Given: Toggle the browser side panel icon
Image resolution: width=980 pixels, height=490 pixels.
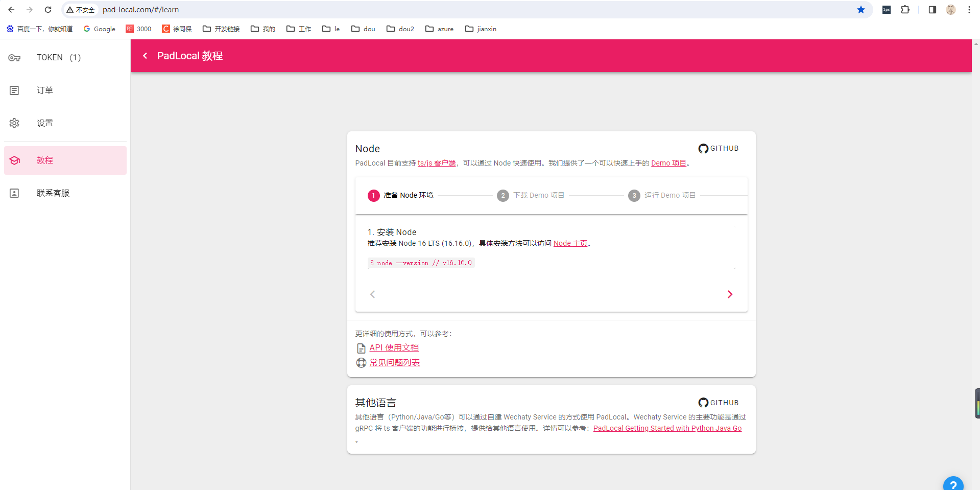Looking at the screenshot, I should [x=932, y=10].
